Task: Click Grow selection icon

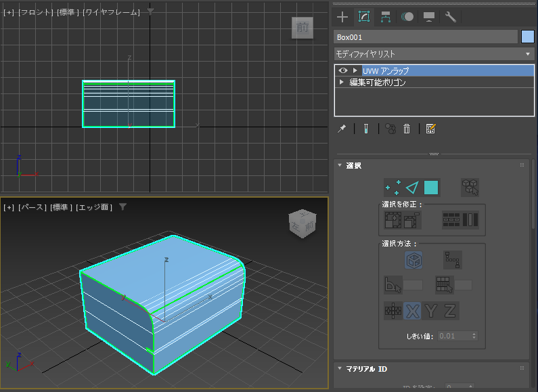Action: tap(393, 220)
